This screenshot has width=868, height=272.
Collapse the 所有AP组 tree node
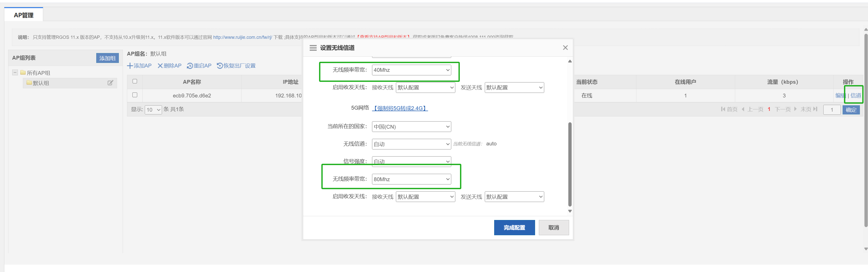click(15, 73)
